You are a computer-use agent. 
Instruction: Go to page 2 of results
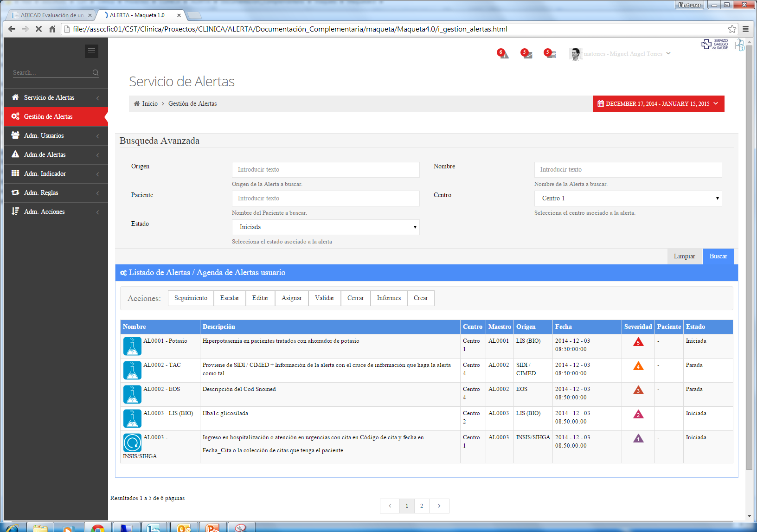click(x=422, y=506)
